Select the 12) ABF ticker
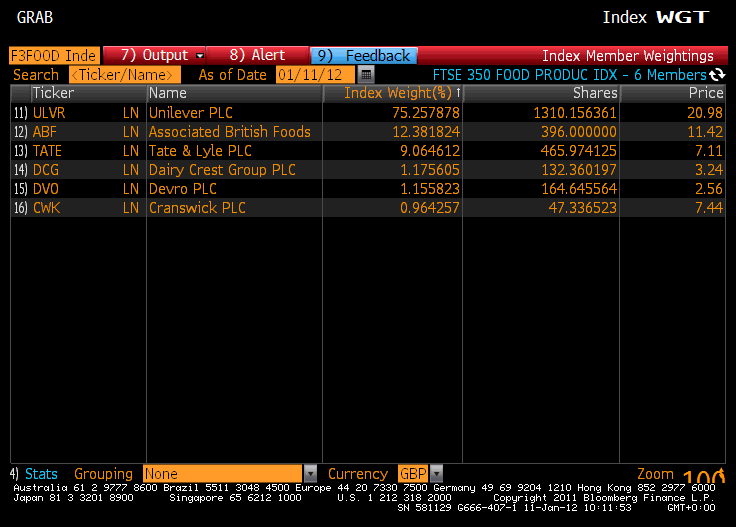Image resolution: width=736 pixels, height=527 pixels. [45, 132]
